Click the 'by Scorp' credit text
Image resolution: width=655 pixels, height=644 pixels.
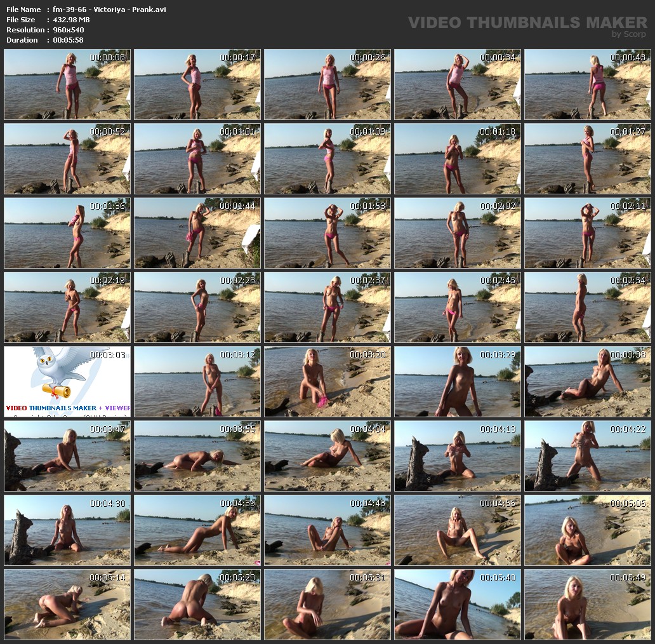(628, 34)
